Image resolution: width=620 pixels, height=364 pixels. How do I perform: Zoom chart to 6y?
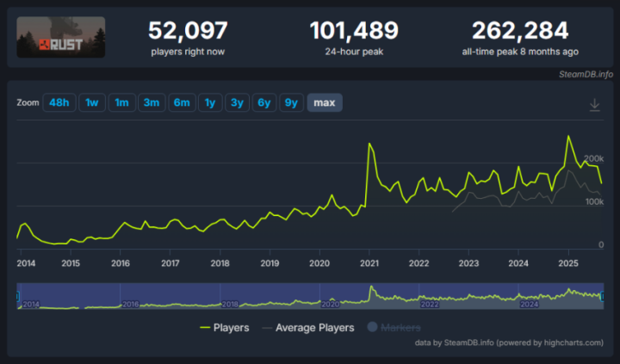(x=264, y=102)
